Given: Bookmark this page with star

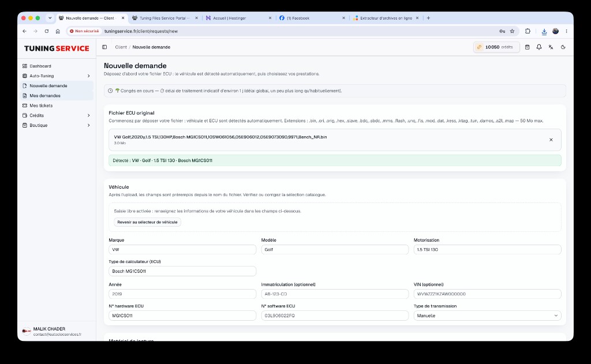Looking at the screenshot, I should click(513, 31).
